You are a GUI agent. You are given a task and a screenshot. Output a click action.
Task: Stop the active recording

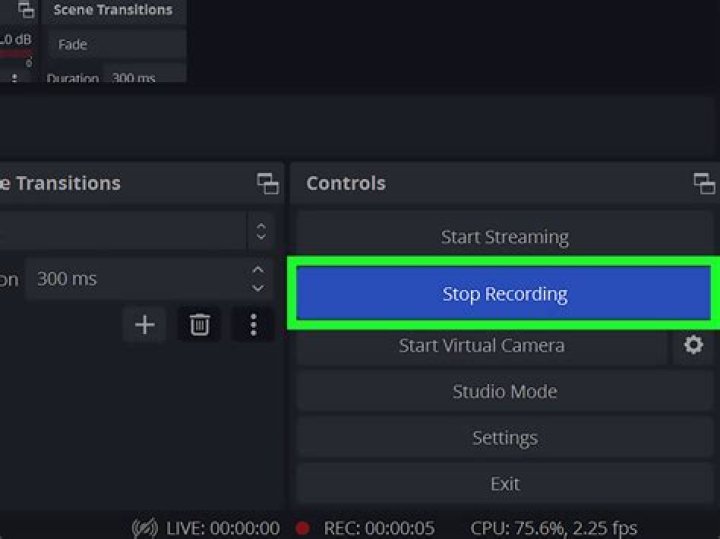coord(504,294)
